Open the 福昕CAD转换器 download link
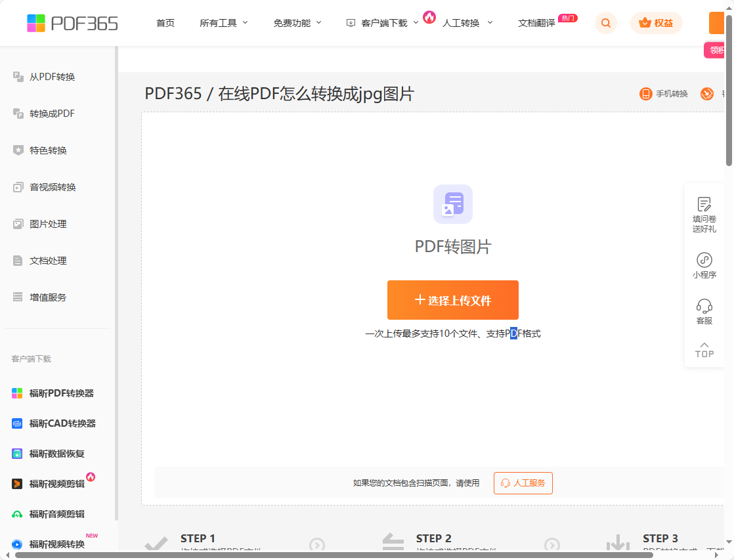The width and height of the screenshot is (734, 560). pos(62,423)
